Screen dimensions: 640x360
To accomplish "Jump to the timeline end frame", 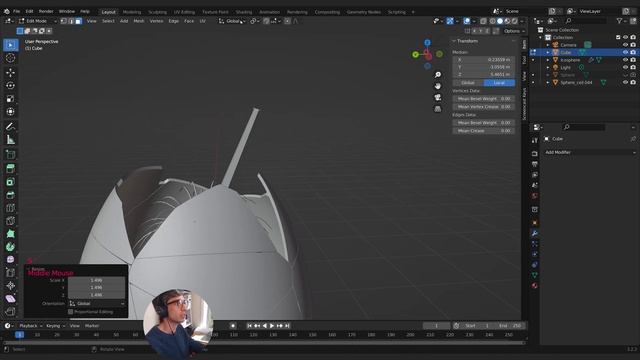I will coord(287,326).
